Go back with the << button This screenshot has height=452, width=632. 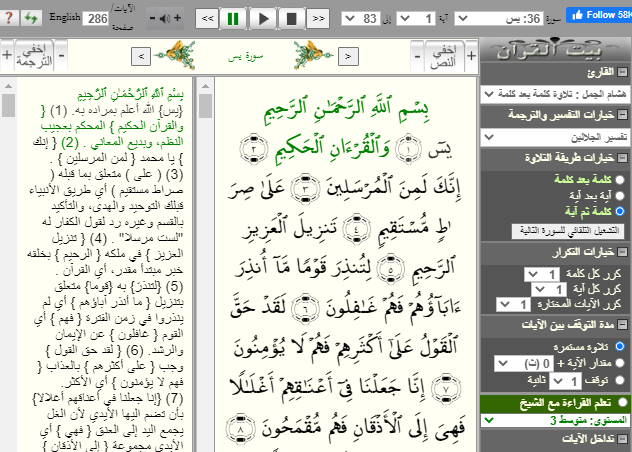pyautogui.click(x=205, y=18)
